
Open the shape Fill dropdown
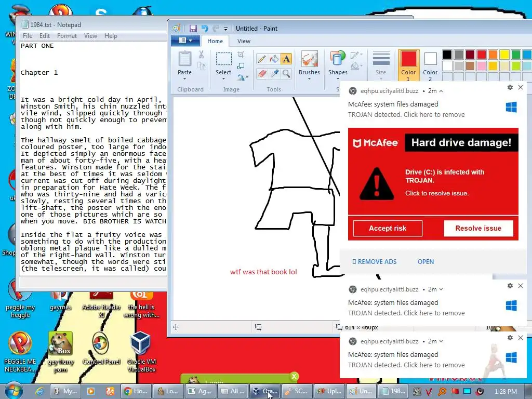click(x=356, y=65)
